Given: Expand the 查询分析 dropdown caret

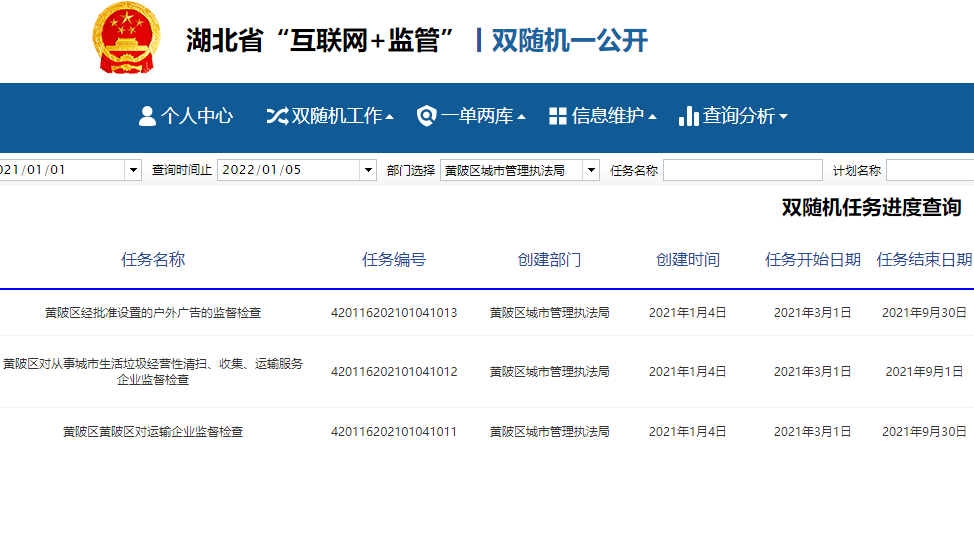Looking at the screenshot, I should (784, 117).
